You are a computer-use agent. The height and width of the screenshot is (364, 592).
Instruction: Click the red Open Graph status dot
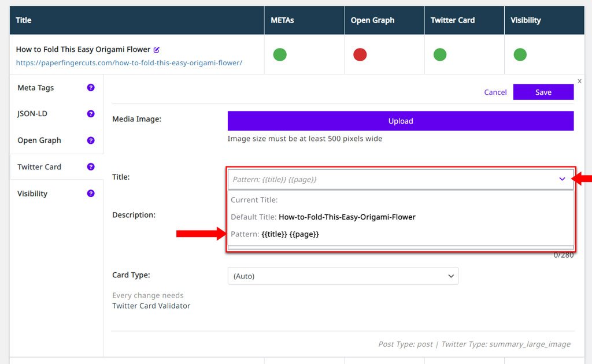[360, 55]
